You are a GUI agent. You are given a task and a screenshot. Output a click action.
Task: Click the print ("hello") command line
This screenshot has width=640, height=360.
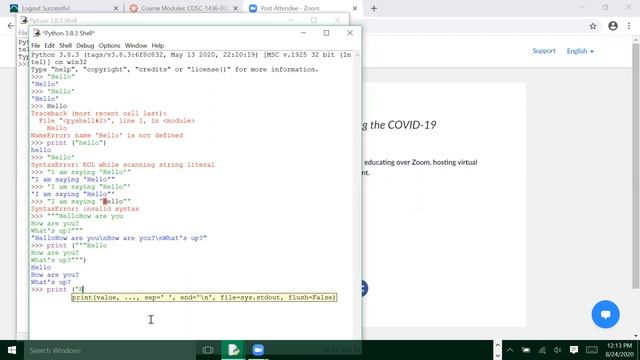pyautogui.click(x=69, y=143)
